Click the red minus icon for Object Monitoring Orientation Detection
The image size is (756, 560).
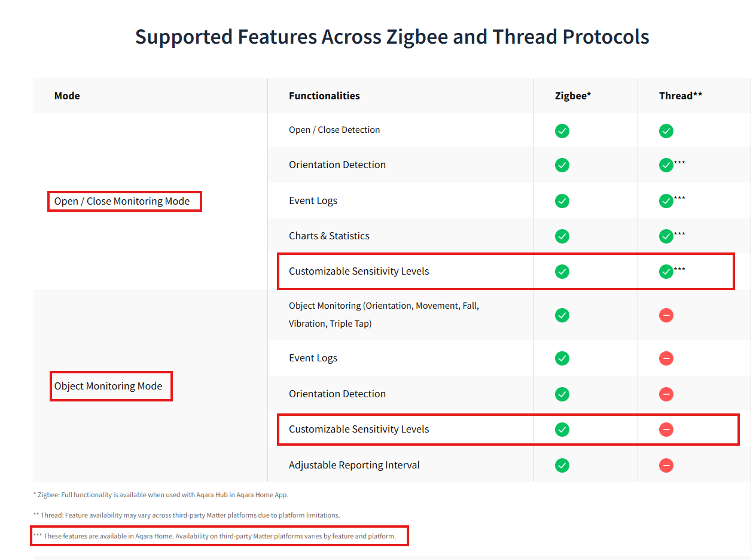click(666, 394)
